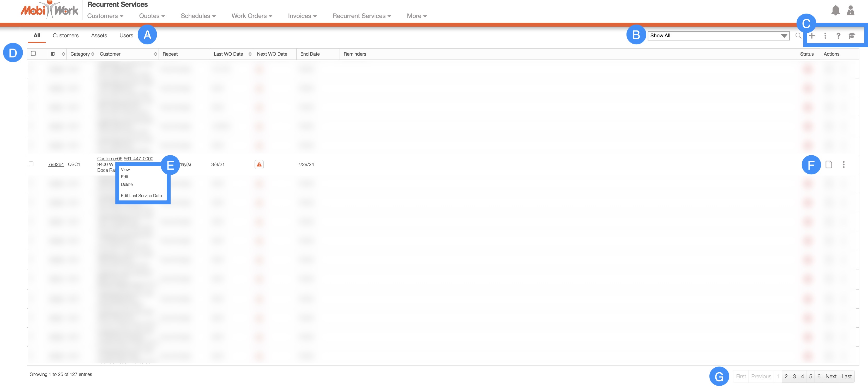Go to Next page in pagination
The image size is (868, 389).
(x=831, y=376)
